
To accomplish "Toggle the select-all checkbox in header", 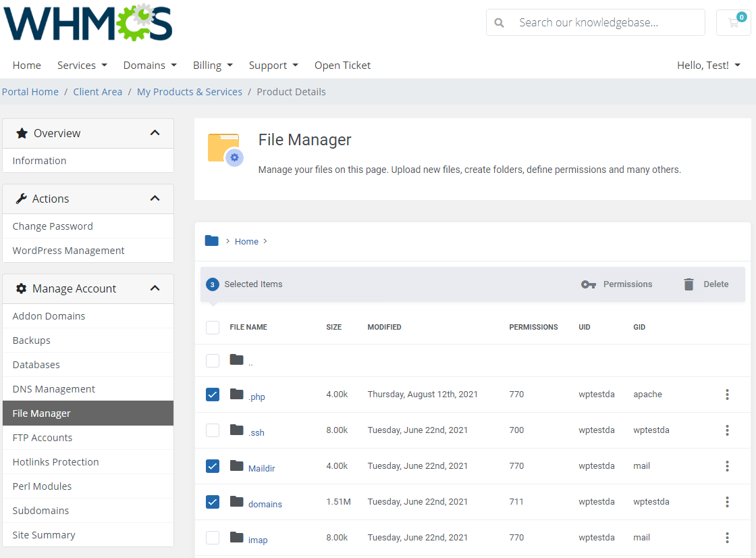I will 212,327.
